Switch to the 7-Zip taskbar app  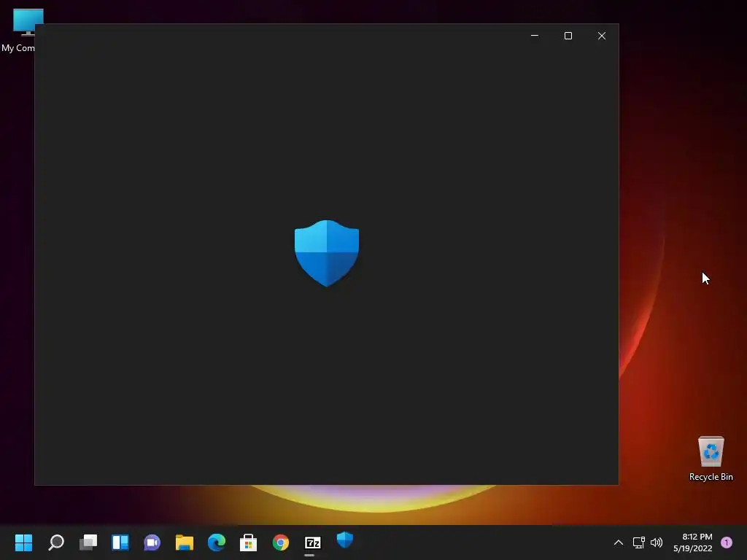312,542
